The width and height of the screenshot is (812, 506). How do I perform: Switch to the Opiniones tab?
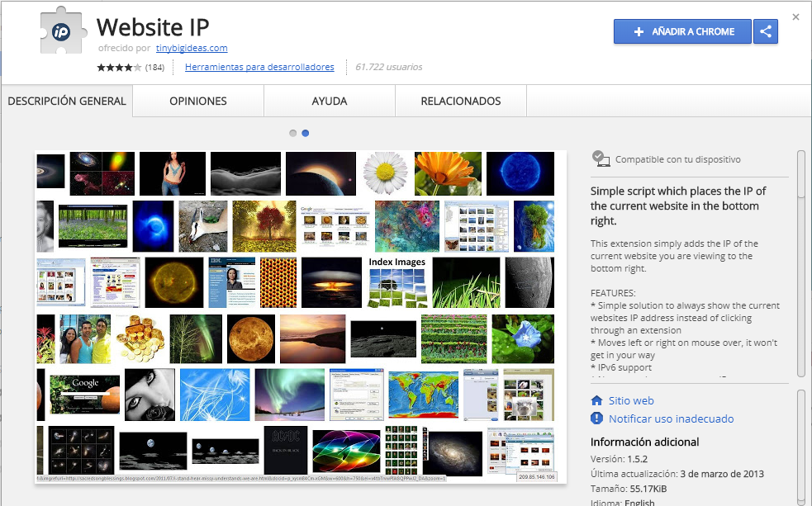point(198,102)
